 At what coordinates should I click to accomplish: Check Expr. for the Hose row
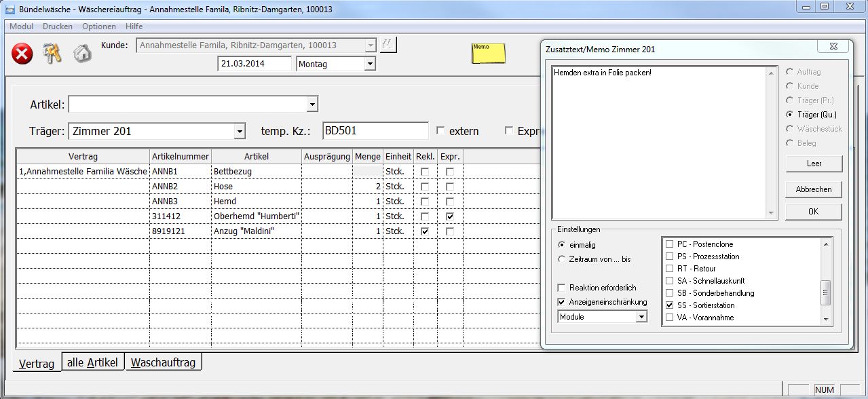pyautogui.click(x=450, y=187)
